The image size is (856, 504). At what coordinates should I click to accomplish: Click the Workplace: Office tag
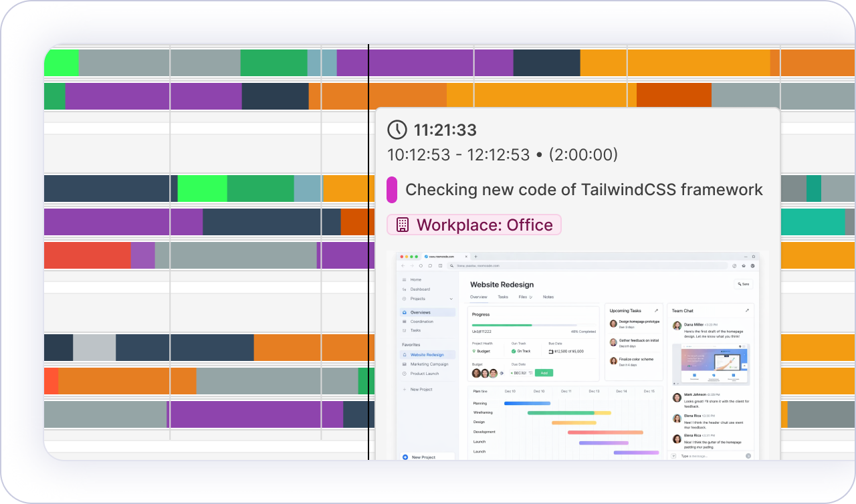(474, 225)
